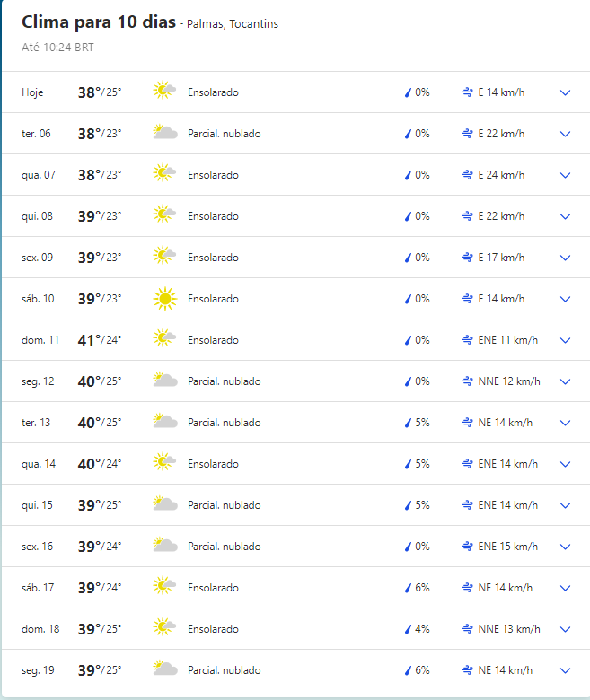Click the raindrop icon next to 6% on sáb. 17
This screenshot has height=700, width=590.
tap(408, 588)
